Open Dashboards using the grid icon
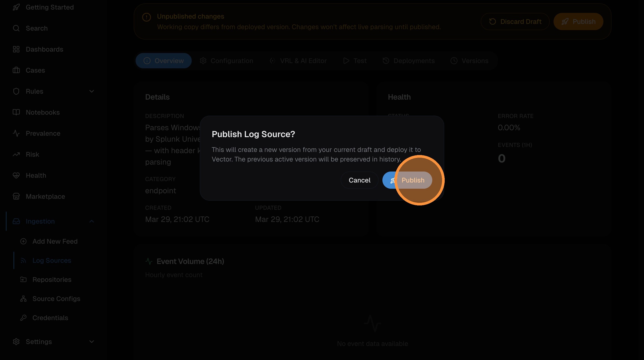 16,49
